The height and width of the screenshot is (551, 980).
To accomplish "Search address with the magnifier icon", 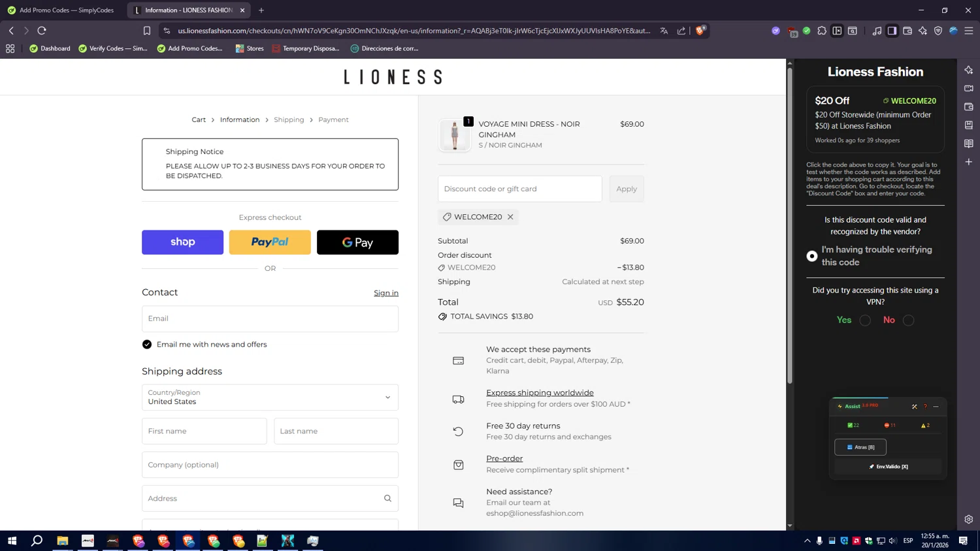I will pyautogui.click(x=387, y=498).
